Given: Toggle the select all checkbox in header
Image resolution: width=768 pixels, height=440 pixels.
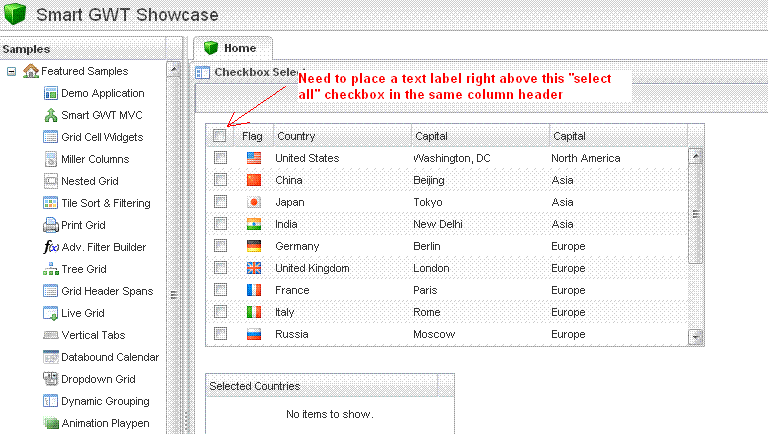Looking at the screenshot, I should click(x=220, y=136).
